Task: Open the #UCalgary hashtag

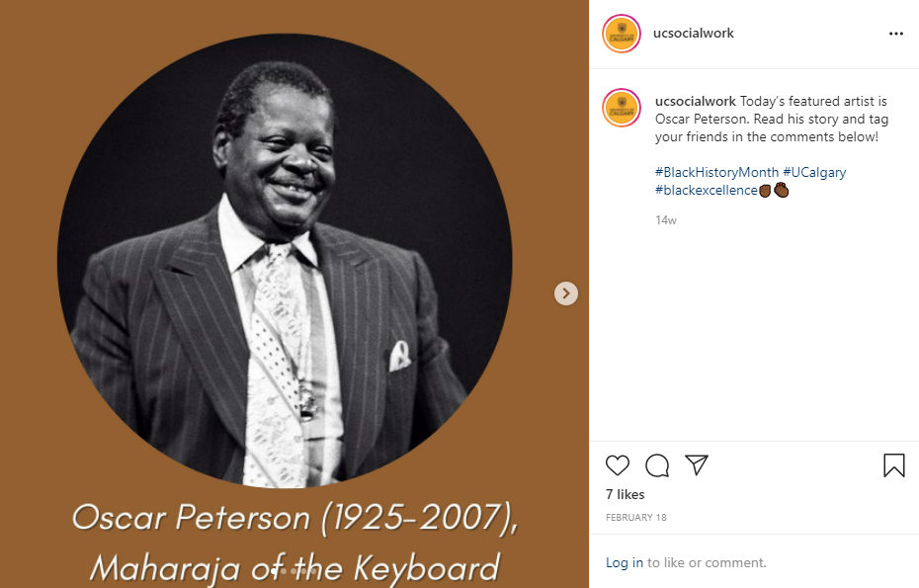Action: tap(814, 172)
